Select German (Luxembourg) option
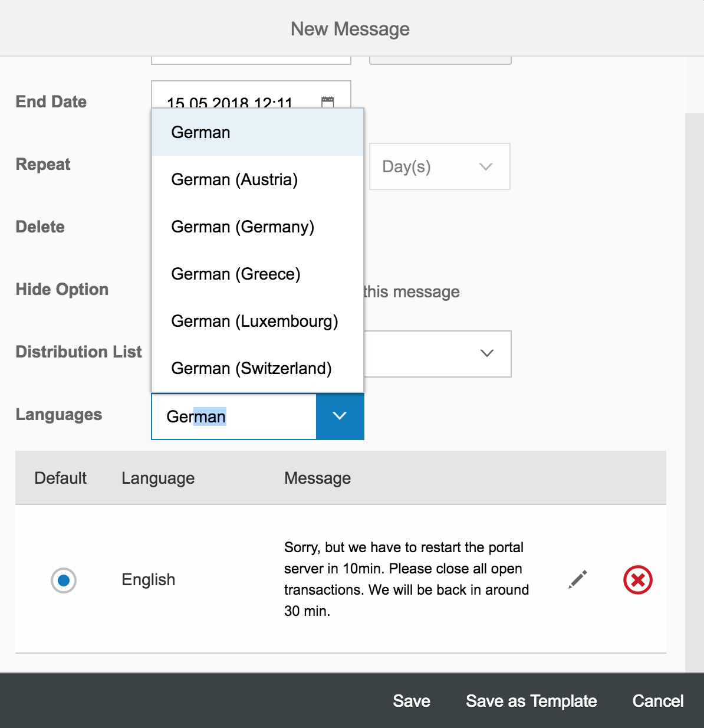The width and height of the screenshot is (704, 728). point(258,321)
